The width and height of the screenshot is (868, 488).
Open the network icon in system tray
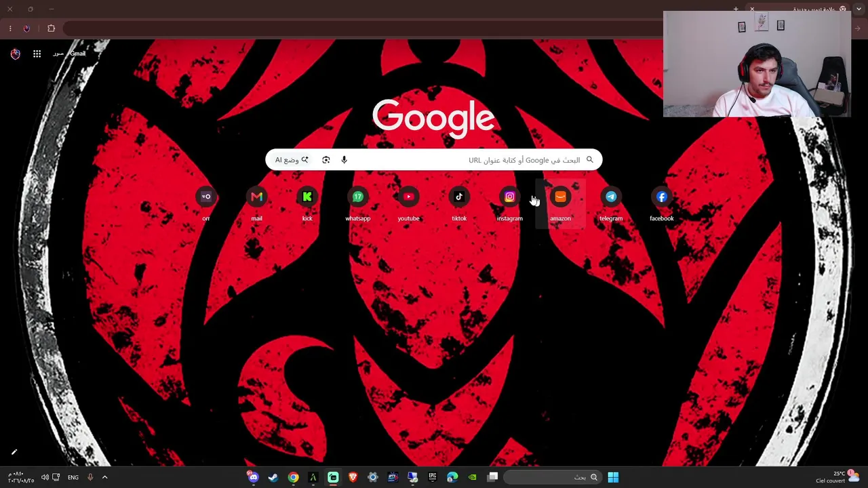pyautogui.click(x=56, y=477)
